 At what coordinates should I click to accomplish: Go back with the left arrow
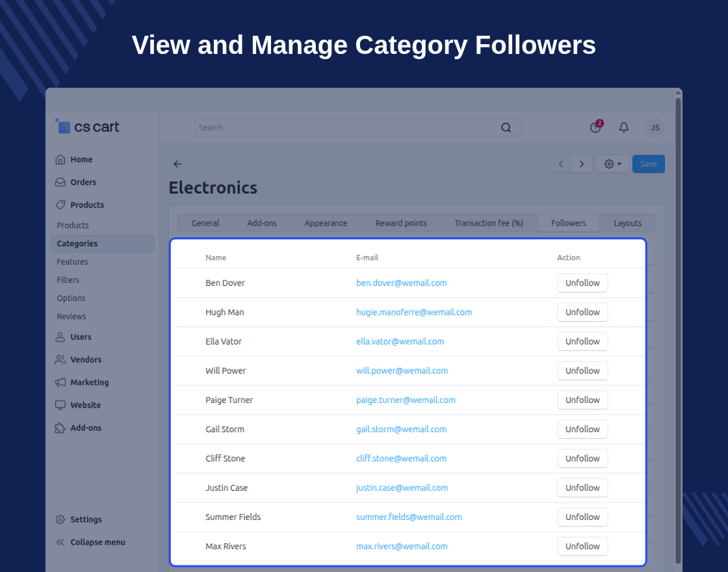coord(177,164)
